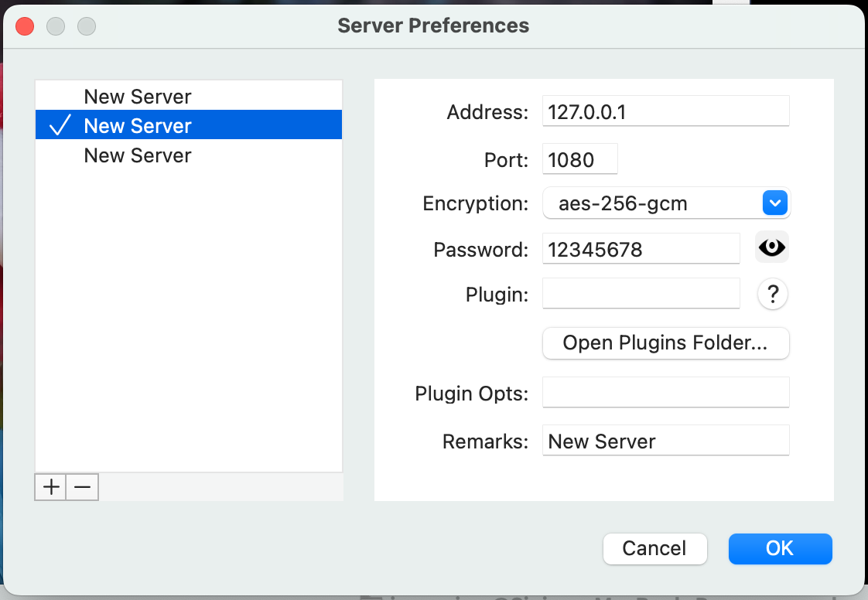Confirm with the OK button

click(780, 548)
